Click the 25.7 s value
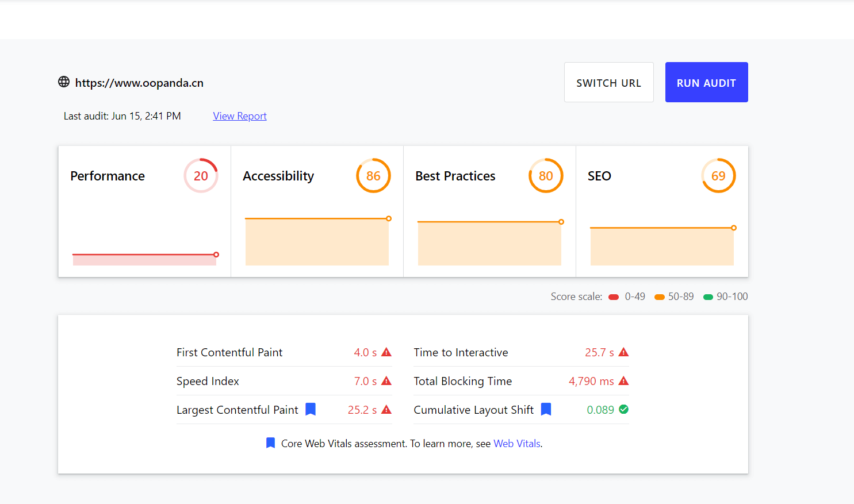 pyautogui.click(x=600, y=352)
